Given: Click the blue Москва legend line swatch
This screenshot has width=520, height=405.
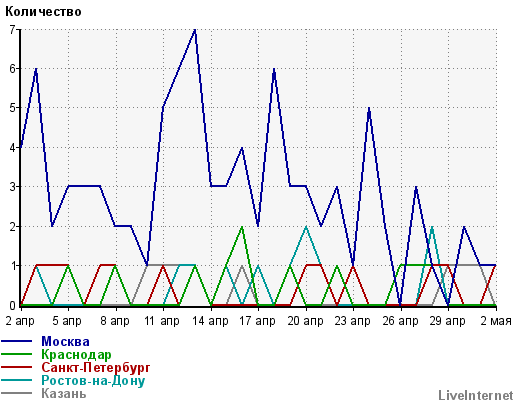Looking at the screenshot, I should (16, 342).
